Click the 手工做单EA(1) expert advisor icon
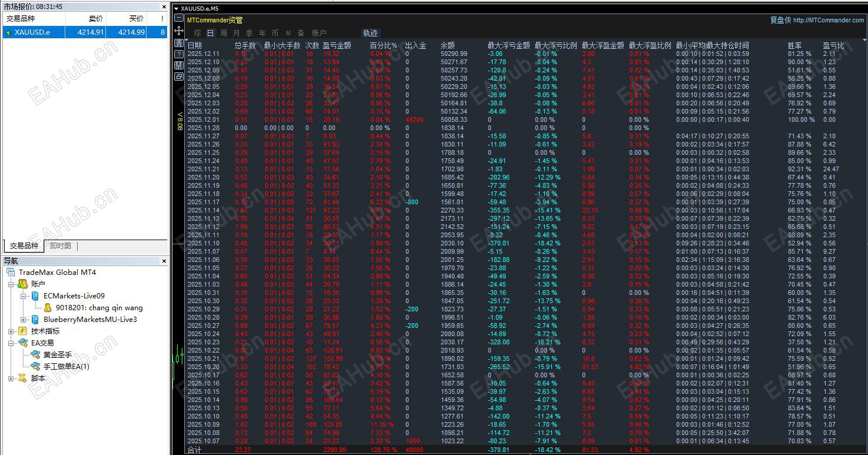The height and width of the screenshot is (455, 868). pos(35,367)
